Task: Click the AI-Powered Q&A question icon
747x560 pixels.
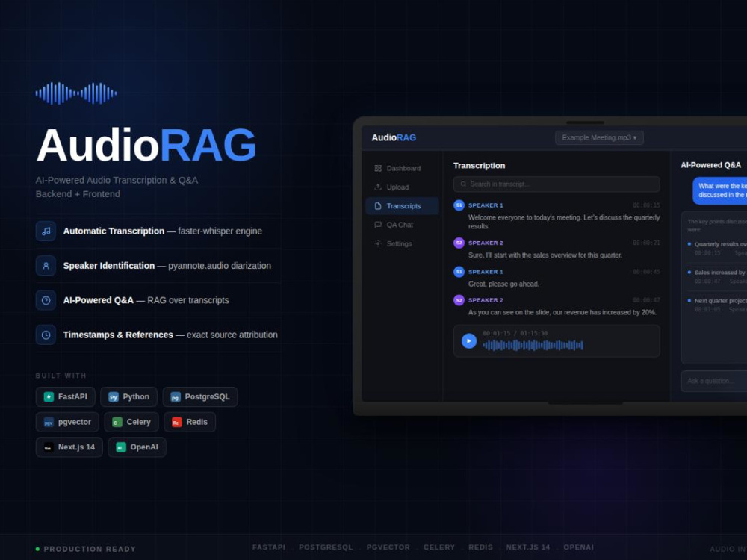Action: tap(46, 300)
